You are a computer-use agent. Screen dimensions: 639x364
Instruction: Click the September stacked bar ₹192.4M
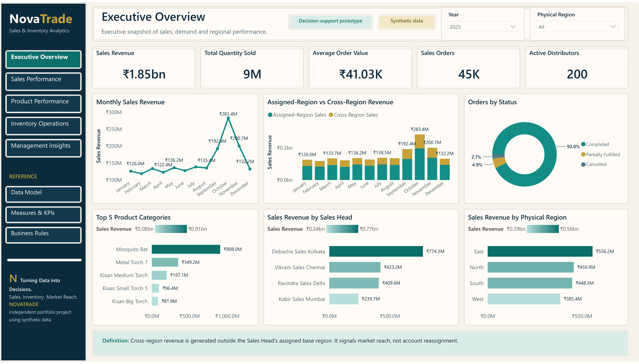pos(407,165)
